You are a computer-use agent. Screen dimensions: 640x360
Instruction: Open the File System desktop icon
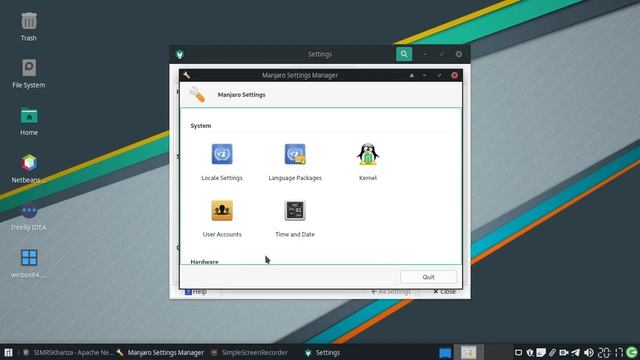pyautogui.click(x=29, y=74)
